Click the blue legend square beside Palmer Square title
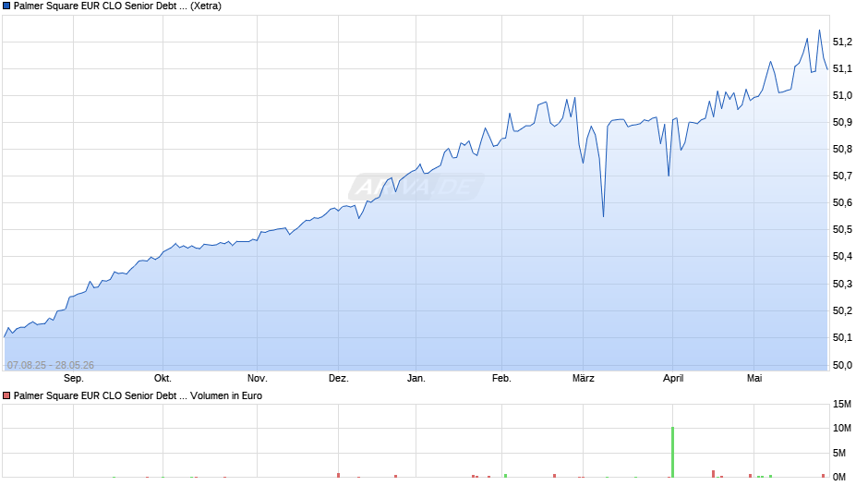Image resolution: width=868 pixels, height=486 pixels. 6,6
